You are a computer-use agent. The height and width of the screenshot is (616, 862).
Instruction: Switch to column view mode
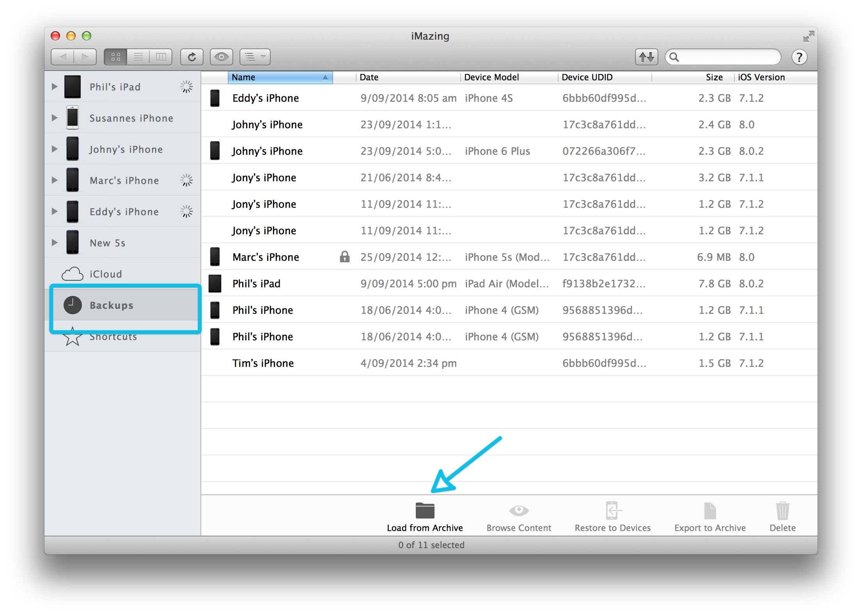coord(161,57)
